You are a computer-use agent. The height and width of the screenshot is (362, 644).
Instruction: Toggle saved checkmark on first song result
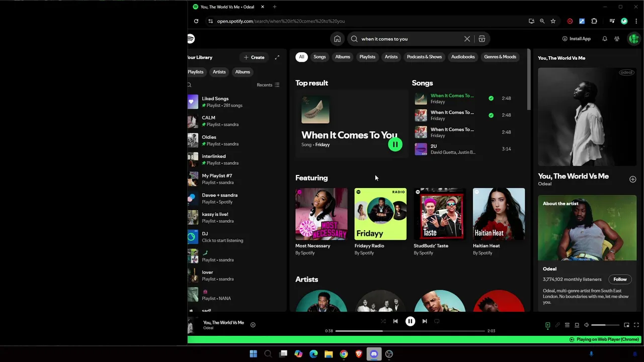[x=491, y=99]
